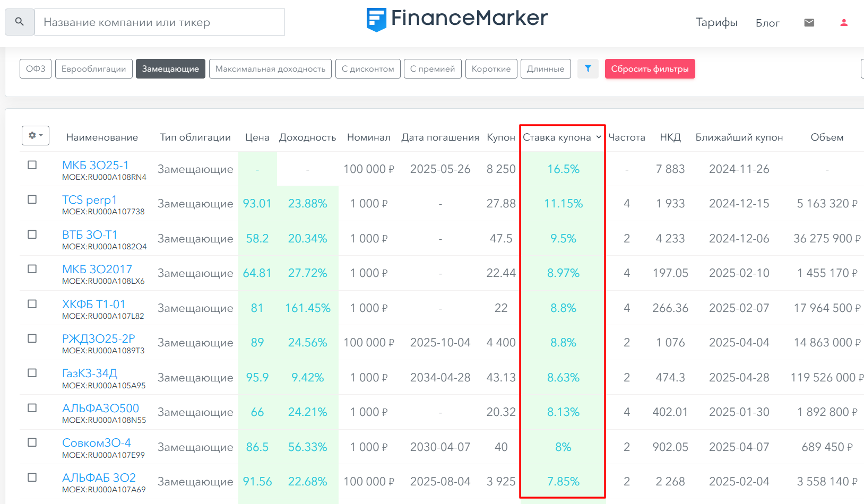Click the 161.45% yield value
The width and height of the screenshot is (864, 504).
(x=308, y=308)
